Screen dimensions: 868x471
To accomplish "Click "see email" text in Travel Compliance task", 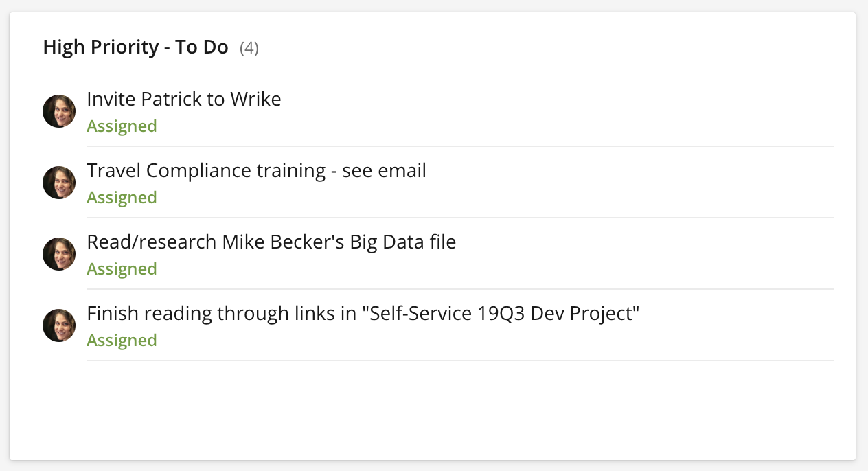I will (384, 171).
